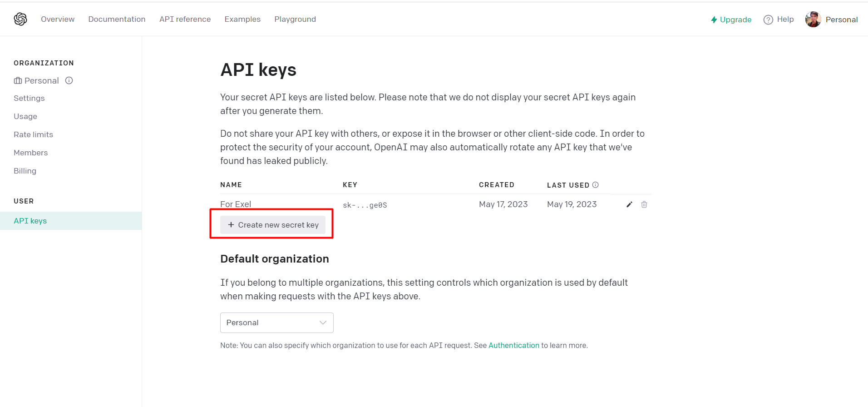868x407 pixels.
Task: Click the trash delete icon for For Exel key
Action: pyautogui.click(x=644, y=204)
